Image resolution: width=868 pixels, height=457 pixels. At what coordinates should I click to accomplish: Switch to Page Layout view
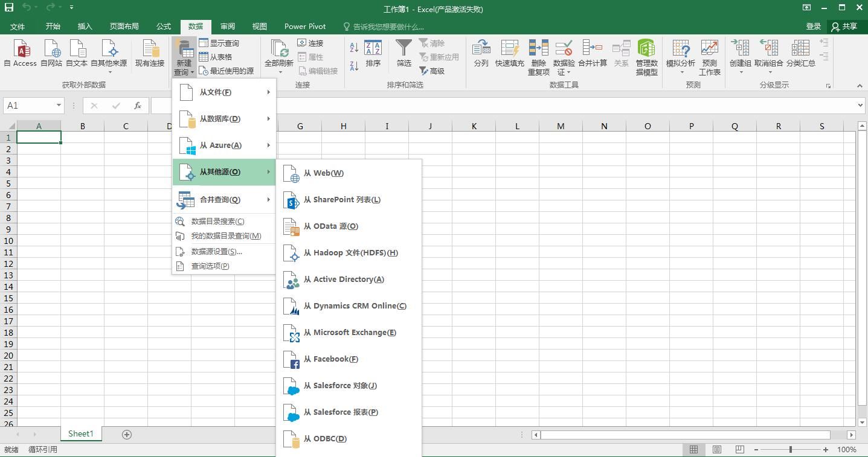pyautogui.click(x=717, y=450)
